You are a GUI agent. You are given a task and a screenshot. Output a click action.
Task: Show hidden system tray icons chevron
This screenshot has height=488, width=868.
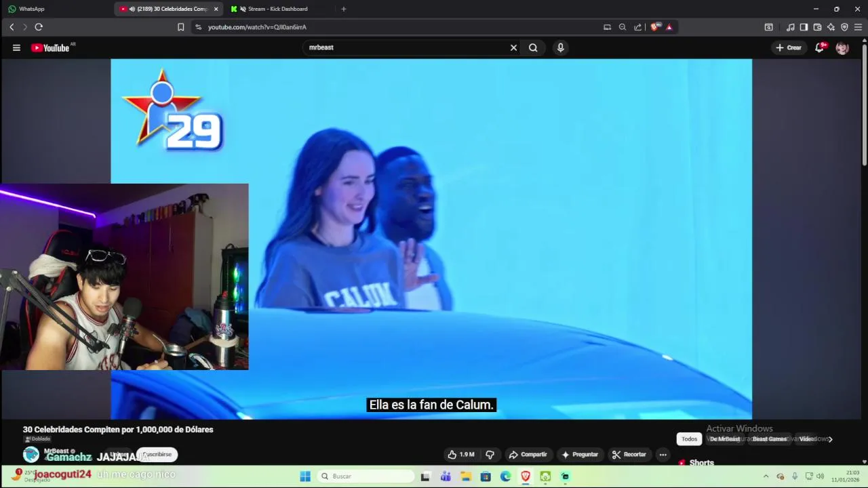(766, 476)
